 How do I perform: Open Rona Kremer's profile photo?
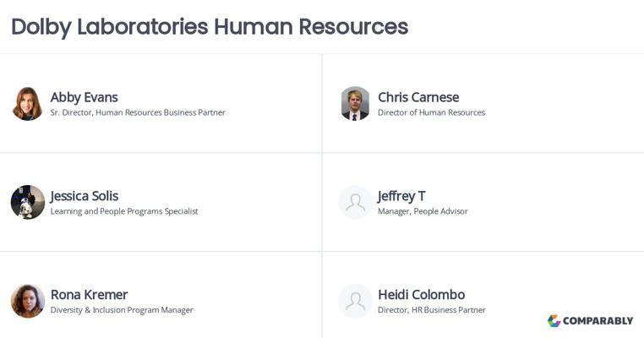[x=28, y=301]
